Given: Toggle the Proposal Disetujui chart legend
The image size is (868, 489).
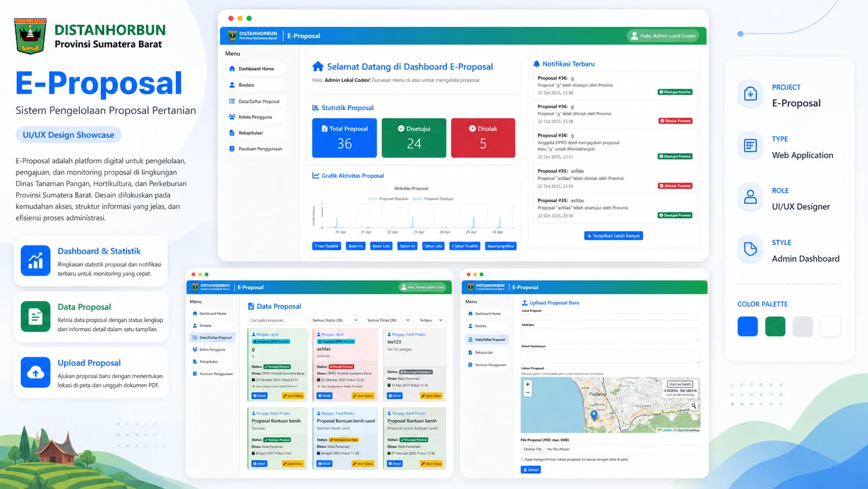Looking at the screenshot, I should click(x=433, y=199).
